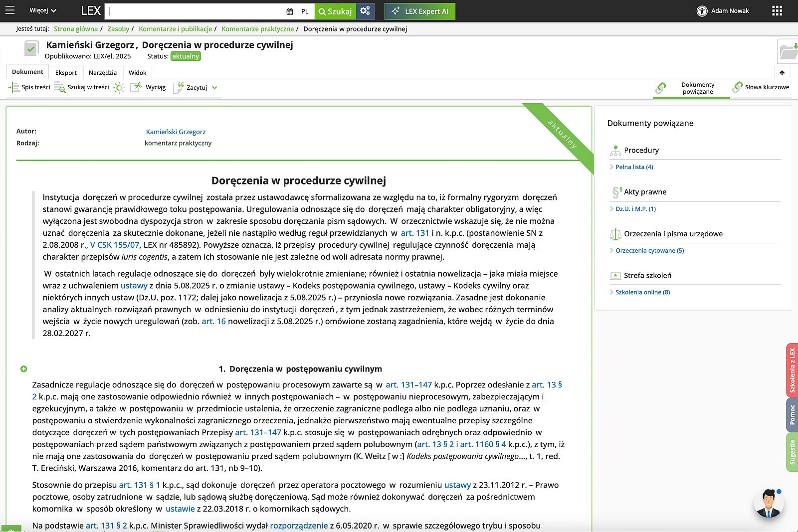Image resolution: width=798 pixels, height=532 pixels.
Task: Expand Pełna lista (4) under Procedury
Action: [634, 167]
